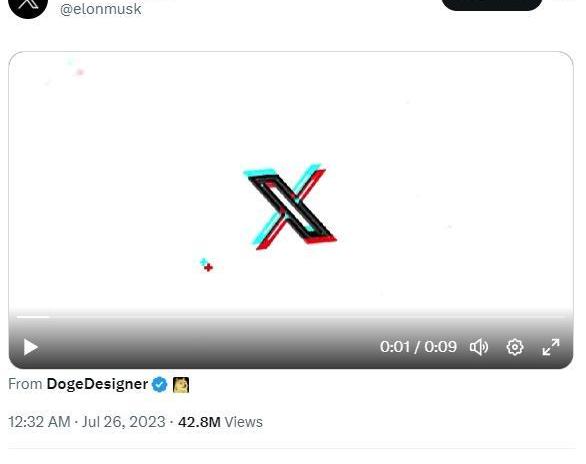
Task: Click the glitchy X logo in video
Action: (290, 206)
